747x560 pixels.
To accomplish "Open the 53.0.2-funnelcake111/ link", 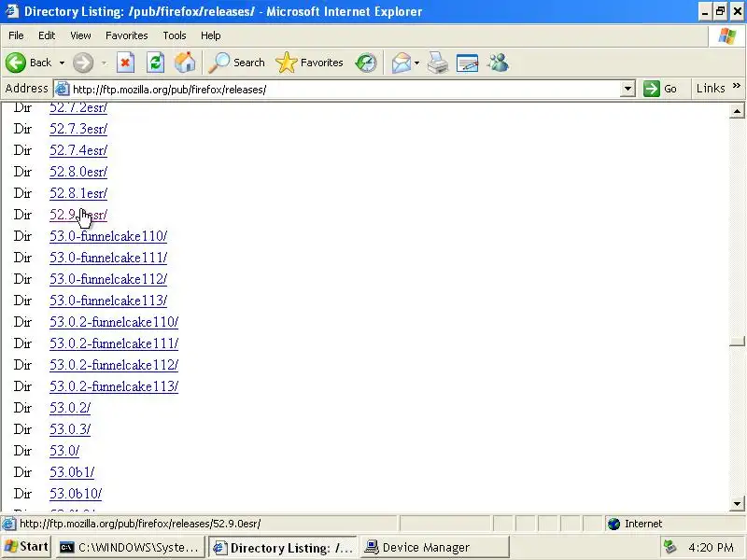I will (x=114, y=343).
